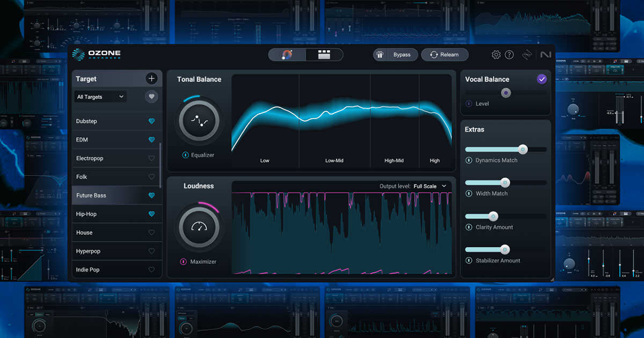The width and height of the screenshot is (644, 338).
Task: Open help question mark icon
Action: click(509, 55)
